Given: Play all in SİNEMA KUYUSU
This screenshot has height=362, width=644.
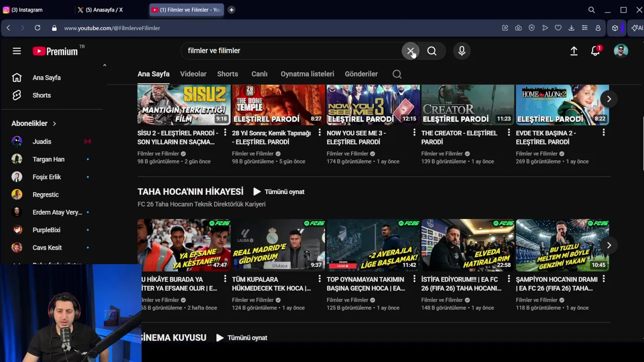Looking at the screenshot, I should tap(242, 338).
